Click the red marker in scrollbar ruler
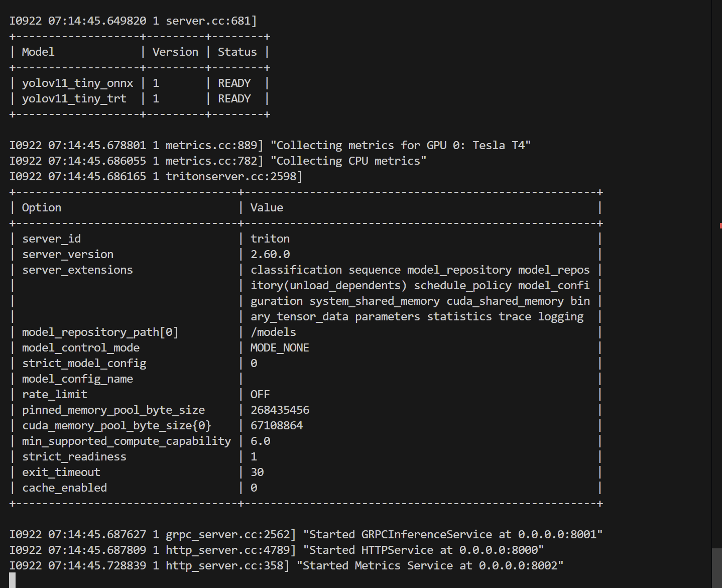Viewport: 722px width, 588px height. [x=720, y=225]
